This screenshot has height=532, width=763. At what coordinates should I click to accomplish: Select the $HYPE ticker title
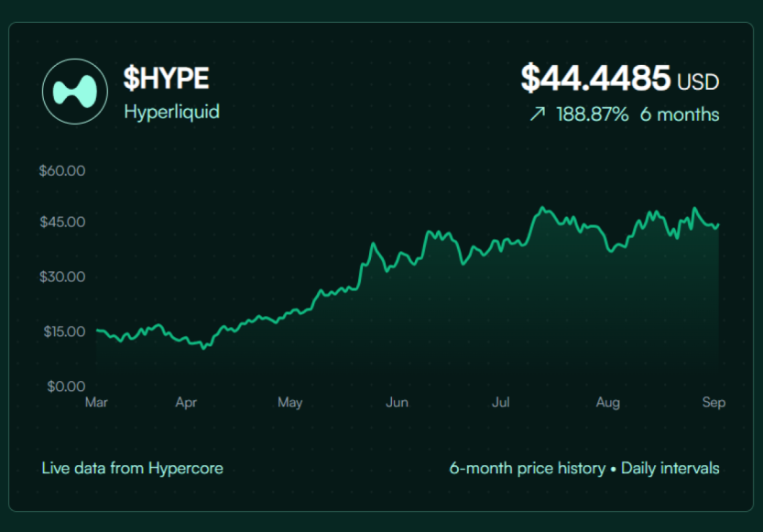(x=167, y=78)
